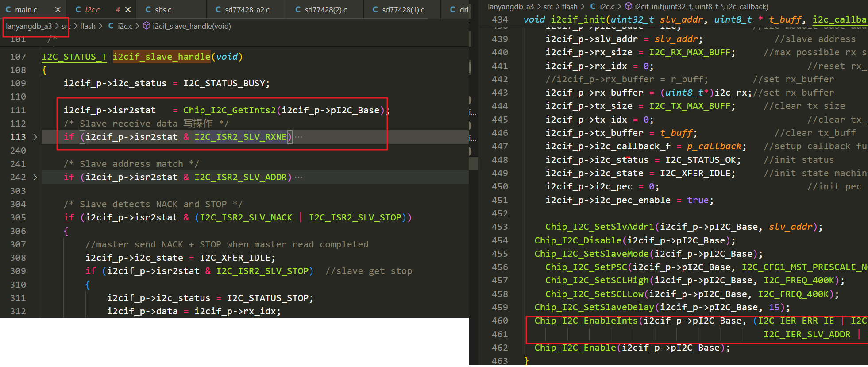868x367 pixels.
Task: Click Chip_I2C_SetSlaveDelay on line 459
Action: tap(594, 307)
